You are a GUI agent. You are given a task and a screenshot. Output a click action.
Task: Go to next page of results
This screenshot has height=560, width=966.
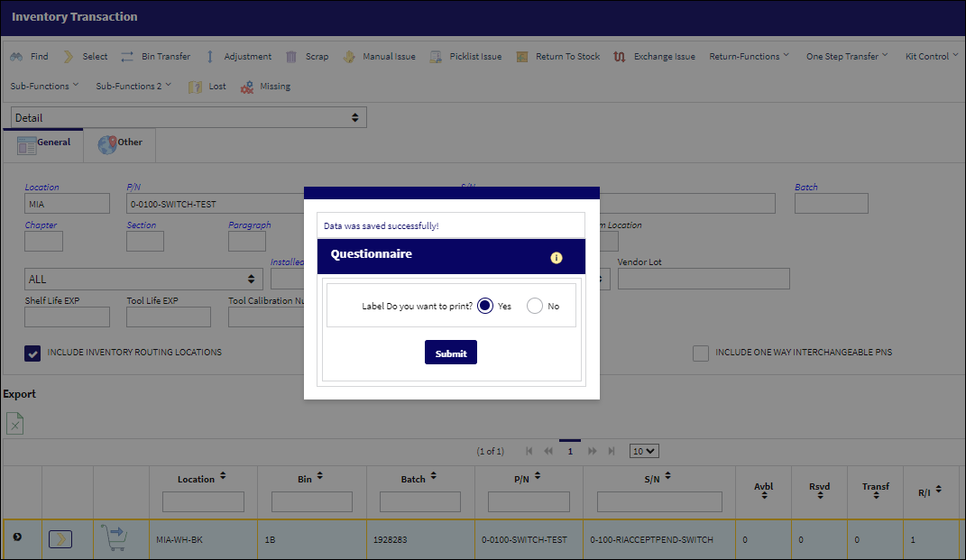[592, 451]
